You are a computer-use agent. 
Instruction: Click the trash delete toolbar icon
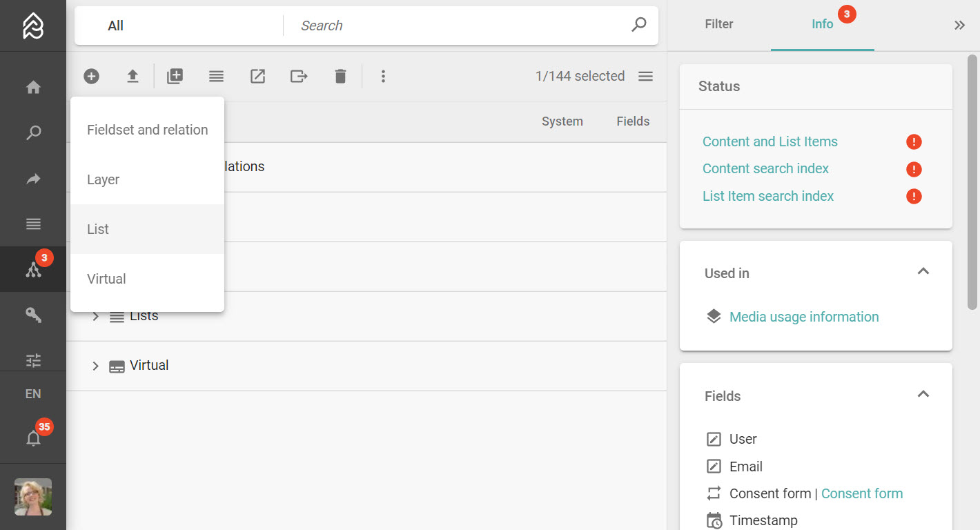click(340, 76)
